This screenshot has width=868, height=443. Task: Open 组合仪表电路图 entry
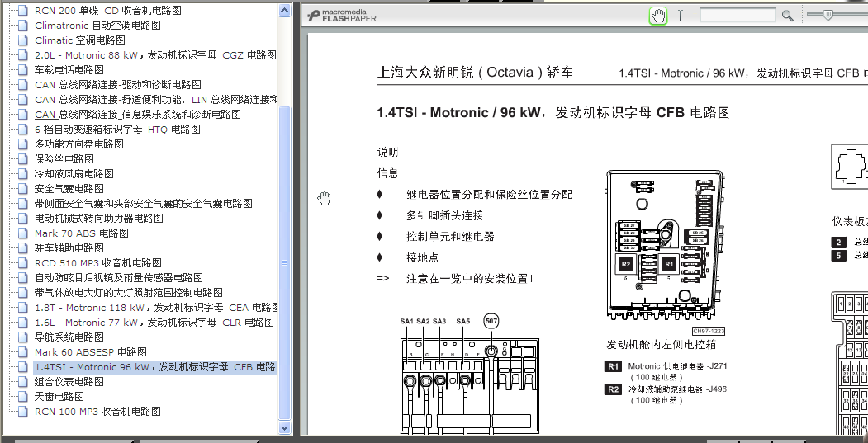(x=69, y=382)
